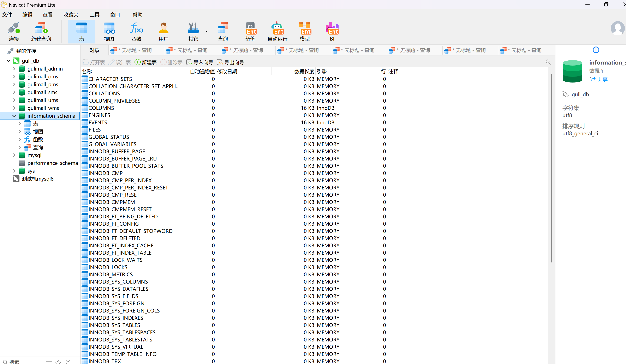Image resolution: width=626 pixels, height=364 pixels.
Task: Click the 自动运行 automation robot icon
Action: pyautogui.click(x=277, y=31)
